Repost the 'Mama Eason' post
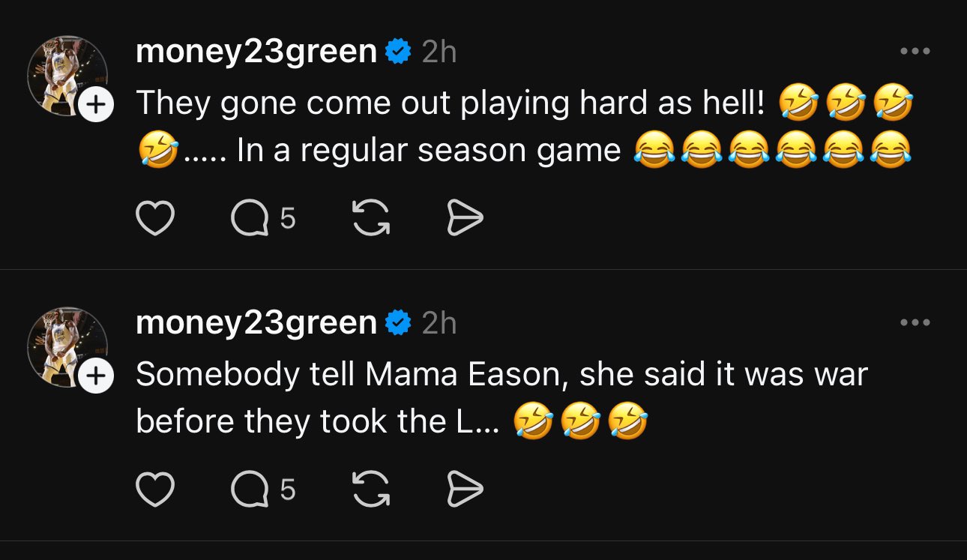The height and width of the screenshot is (560, 967). tap(370, 490)
